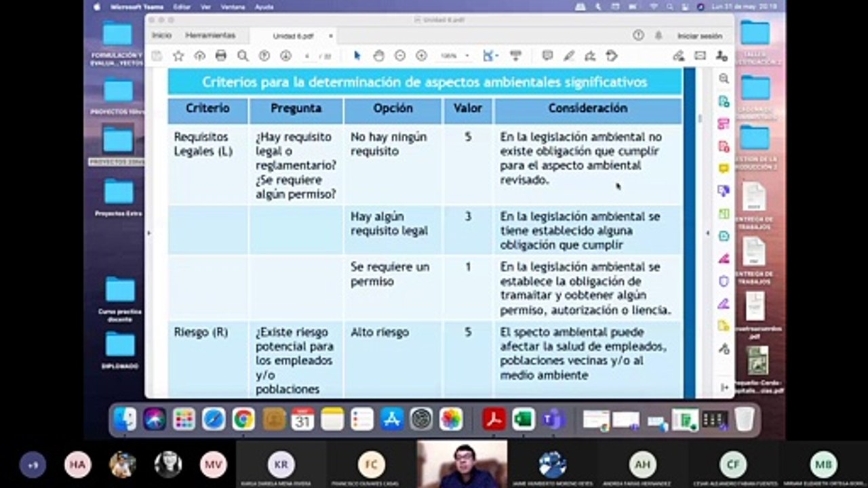The image size is (868, 488).
Task: Collapse the right pane using side arrow
Action: (x=708, y=233)
